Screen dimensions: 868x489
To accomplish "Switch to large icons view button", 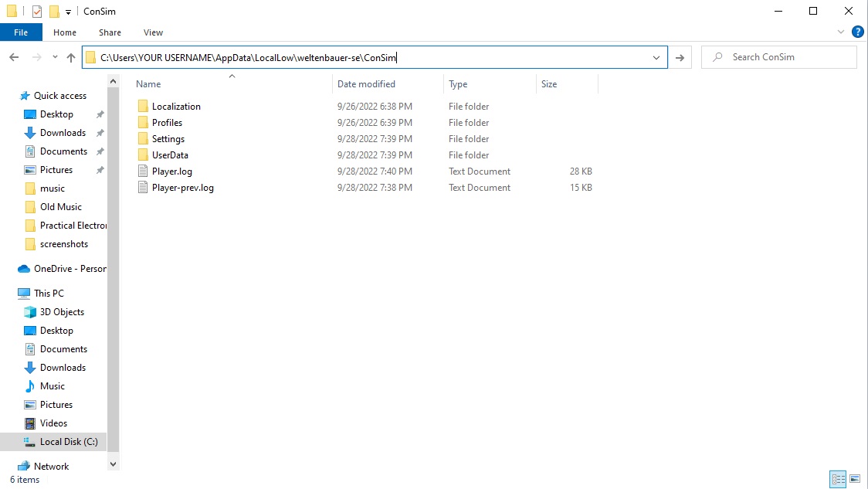I will (x=854, y=480).
